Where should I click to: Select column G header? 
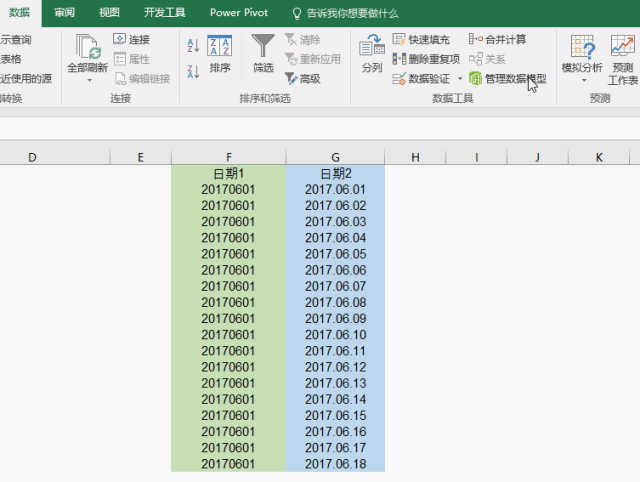coord(335,157)
